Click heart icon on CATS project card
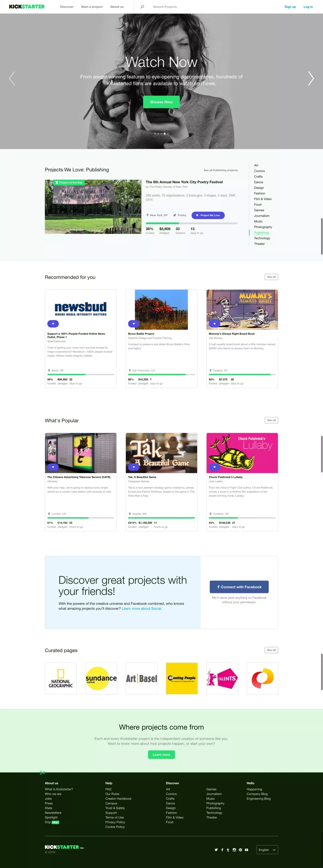Image resolution: width=323 pixels, height=868 pixels. (53, 467)
